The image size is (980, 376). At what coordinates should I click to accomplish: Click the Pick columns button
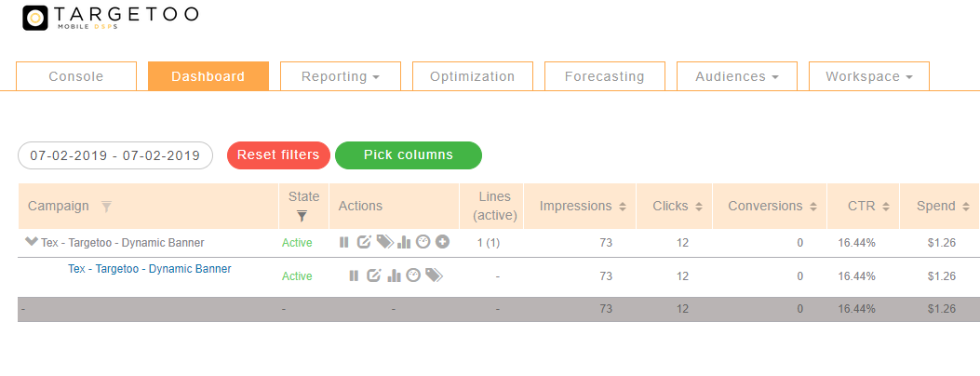coord(409,155)
